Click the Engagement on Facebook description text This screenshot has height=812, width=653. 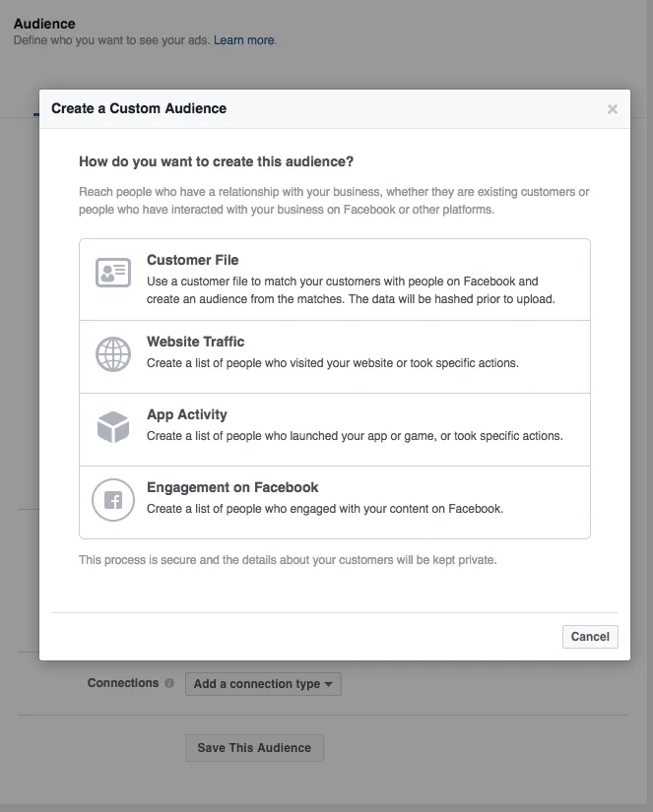pos(325,509)
